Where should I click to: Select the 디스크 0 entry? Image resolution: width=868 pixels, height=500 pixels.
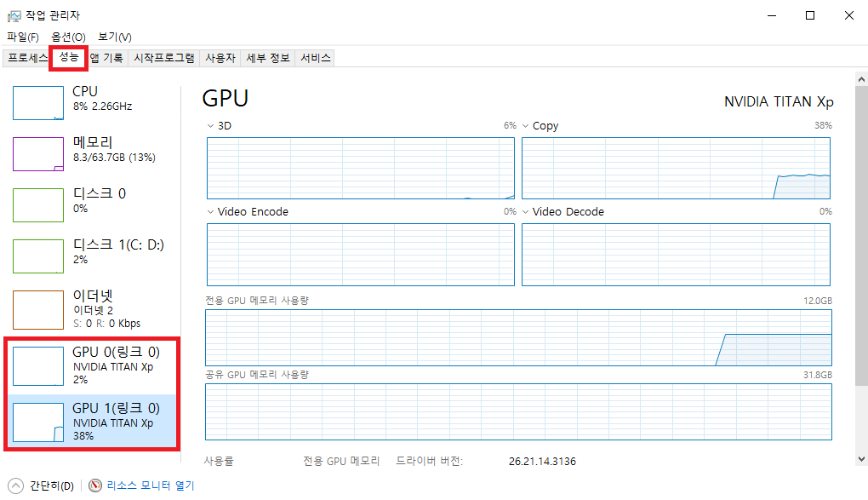[x=92, y=204]
